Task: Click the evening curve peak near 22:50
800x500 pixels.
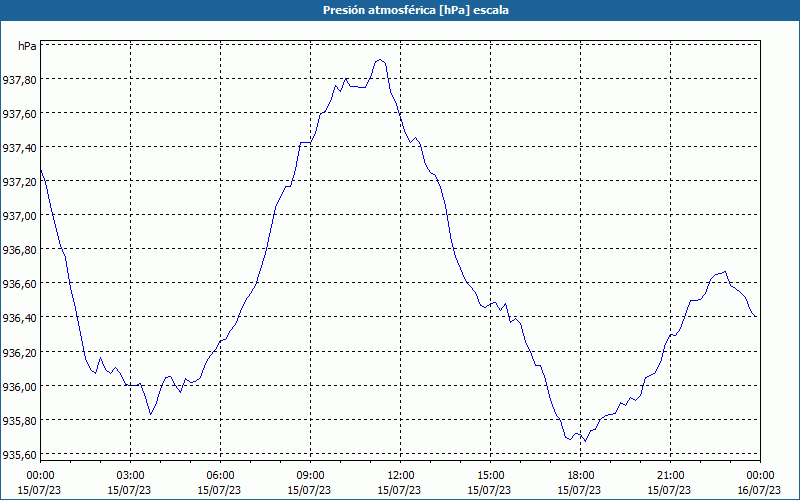Action: click(725, 271)
